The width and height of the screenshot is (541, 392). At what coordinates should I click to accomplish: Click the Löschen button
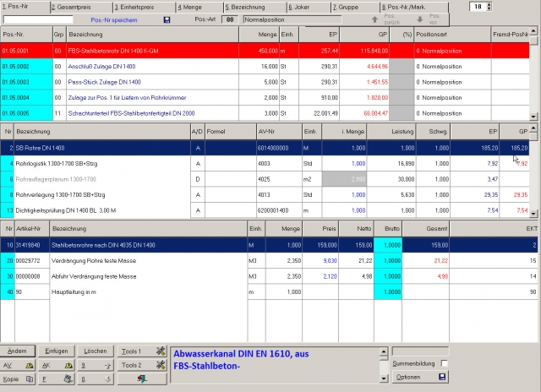click(96, 351)
